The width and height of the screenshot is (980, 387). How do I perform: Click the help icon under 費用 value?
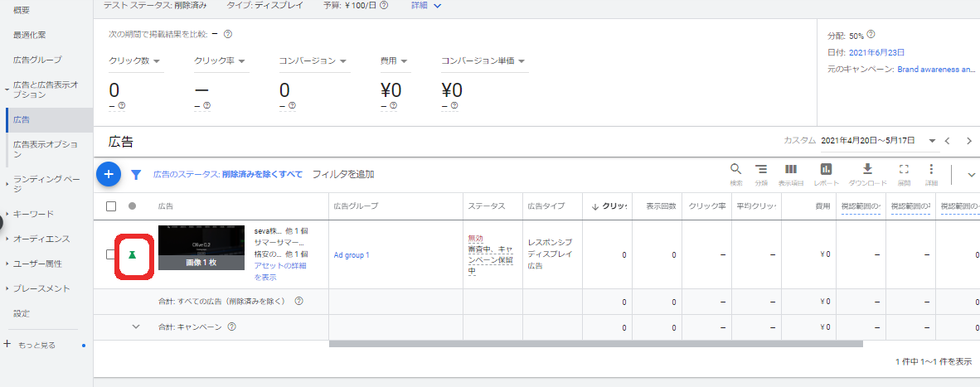tap(392, 106)
